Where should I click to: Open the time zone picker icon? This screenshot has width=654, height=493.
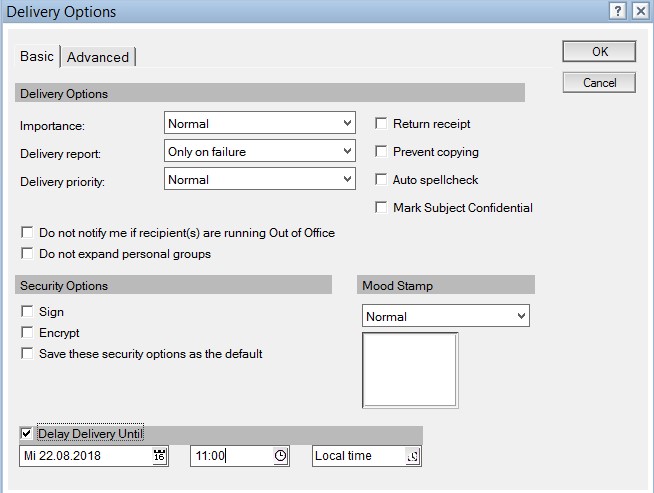(x=413, y=456)
